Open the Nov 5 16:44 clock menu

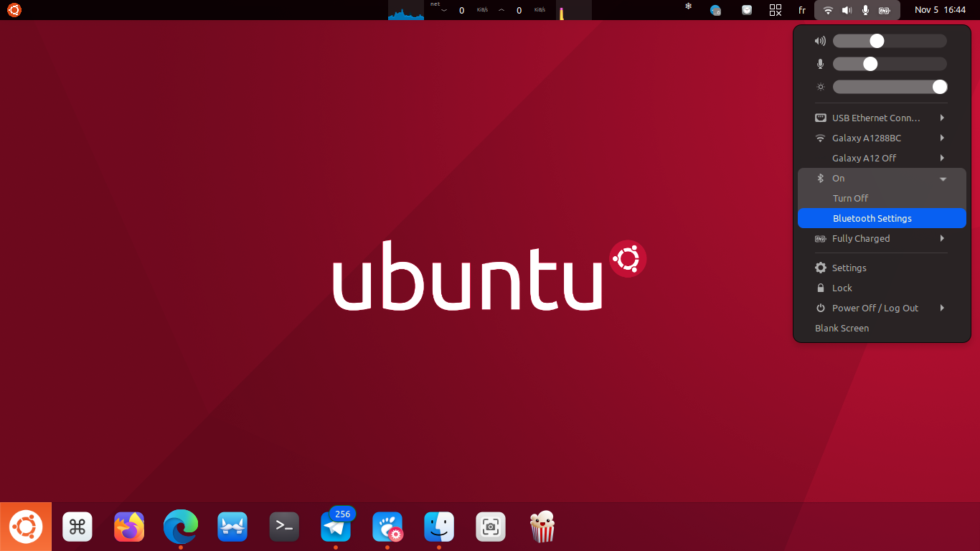point(940,10)
